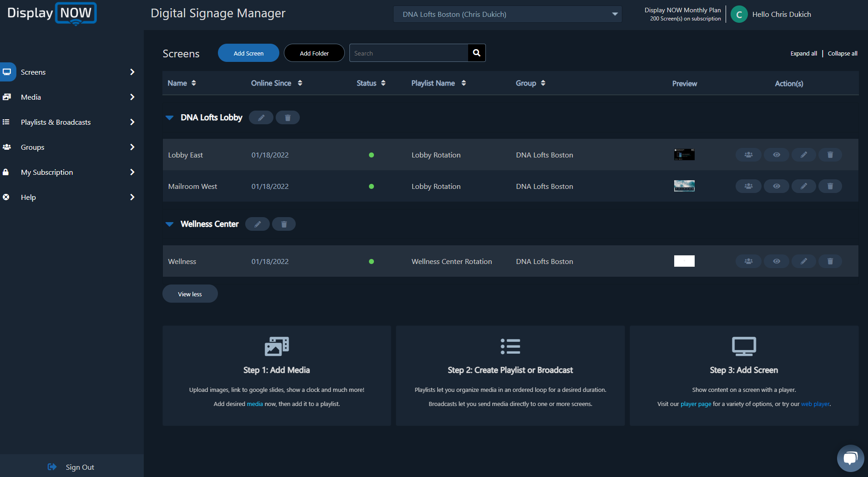
Task: Open the Help menu item
Action: pos(28,197)
